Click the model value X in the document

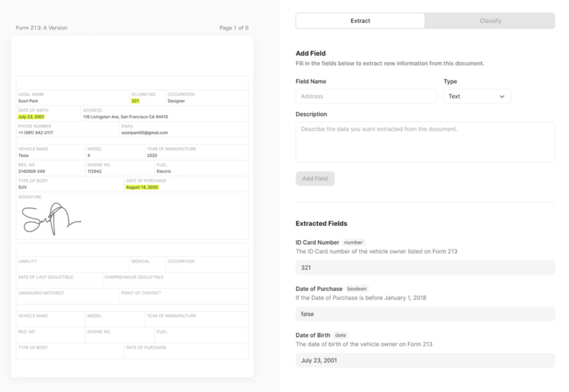coord(89,156)
